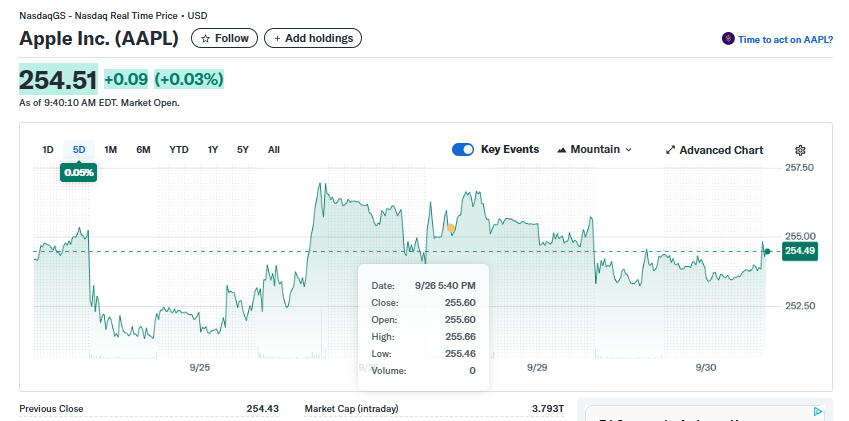Open chart settings gear icon
Viewport: 849px width, 421px height.
[800, 150]
